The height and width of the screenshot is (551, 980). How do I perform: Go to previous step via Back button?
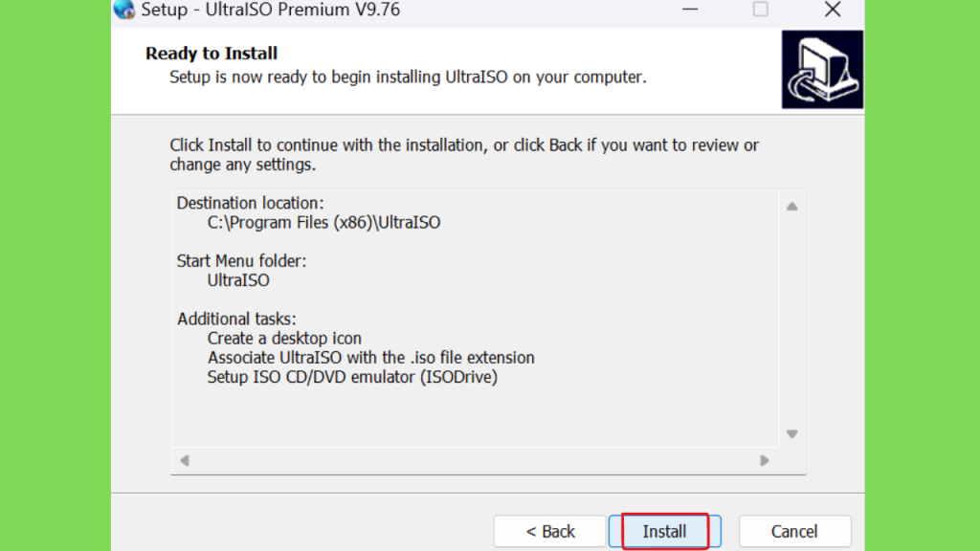click(x=550, y=531)
